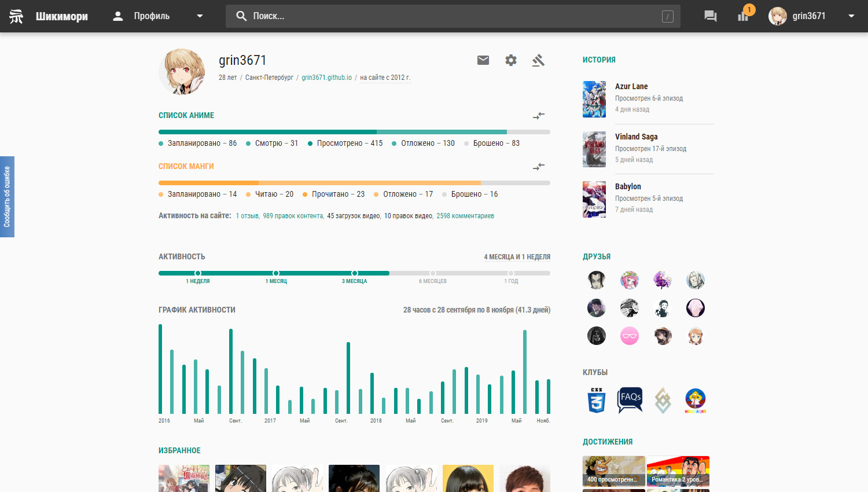Screen dimensions: 868x492
Task: Open the Профиль menu item
Action: pyautogui.click(x=152, y=16)
